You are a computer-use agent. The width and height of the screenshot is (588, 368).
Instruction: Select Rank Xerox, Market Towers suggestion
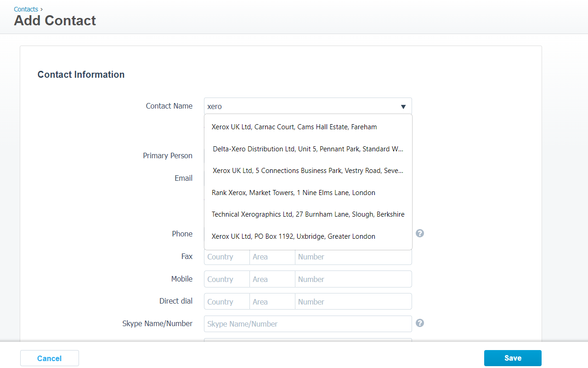[x=308, y=193]
